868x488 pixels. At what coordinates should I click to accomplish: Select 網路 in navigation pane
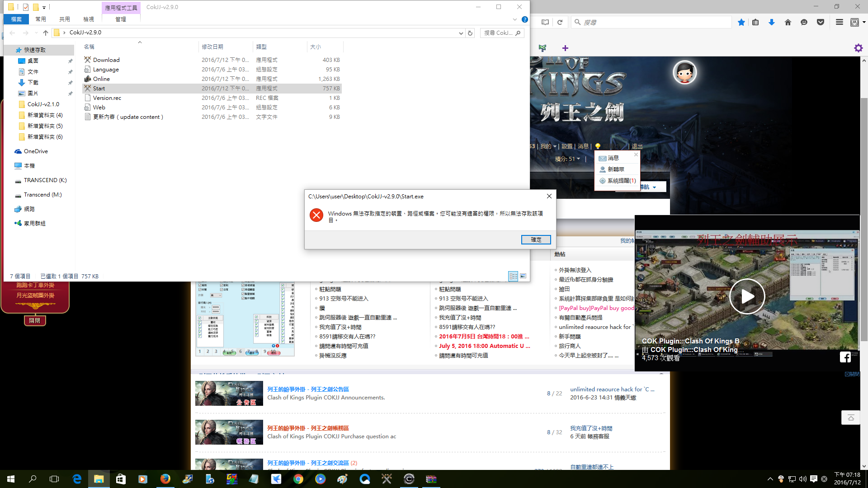pyautogui.click(x=29, y=209)
